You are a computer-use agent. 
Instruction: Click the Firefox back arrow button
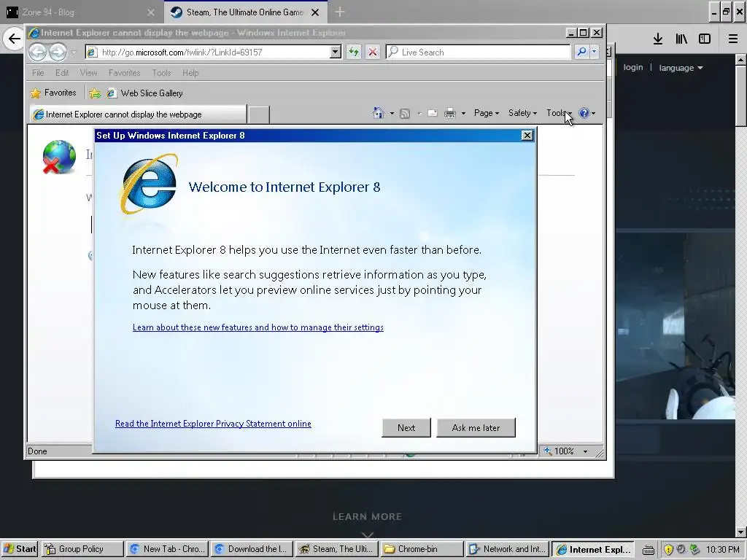point(14,39)
